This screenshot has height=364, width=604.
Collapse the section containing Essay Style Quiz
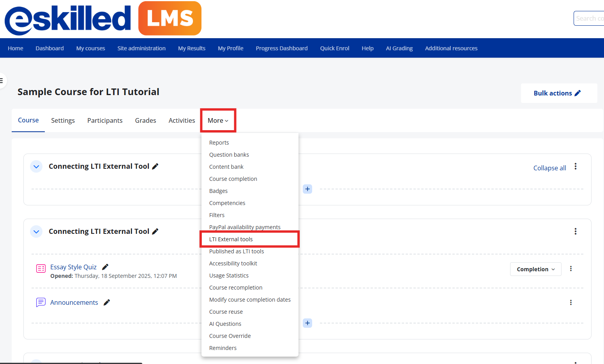36,231
